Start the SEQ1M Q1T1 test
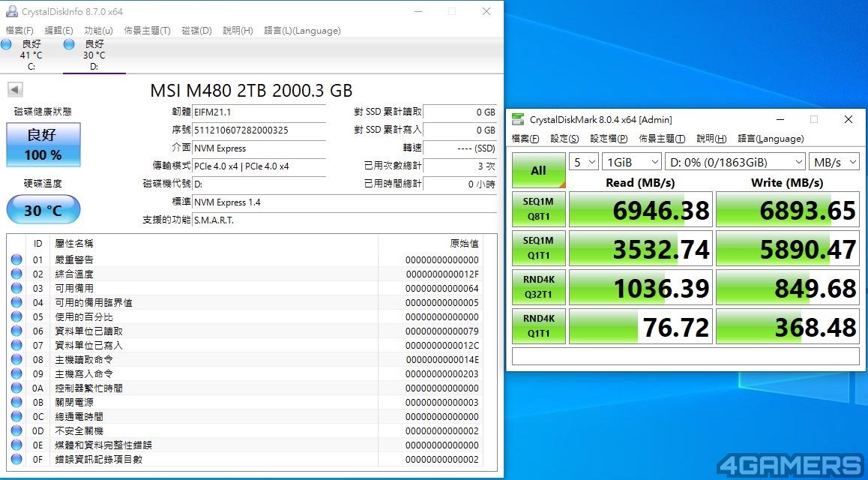Screen dimensions: 868x480 [539, 248]
